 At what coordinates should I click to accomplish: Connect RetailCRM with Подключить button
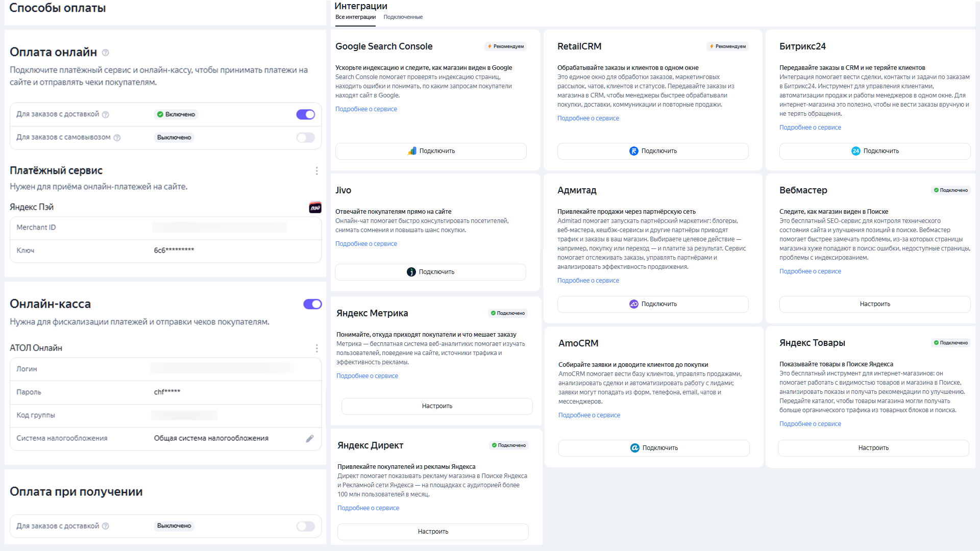[x=653, y=151]
